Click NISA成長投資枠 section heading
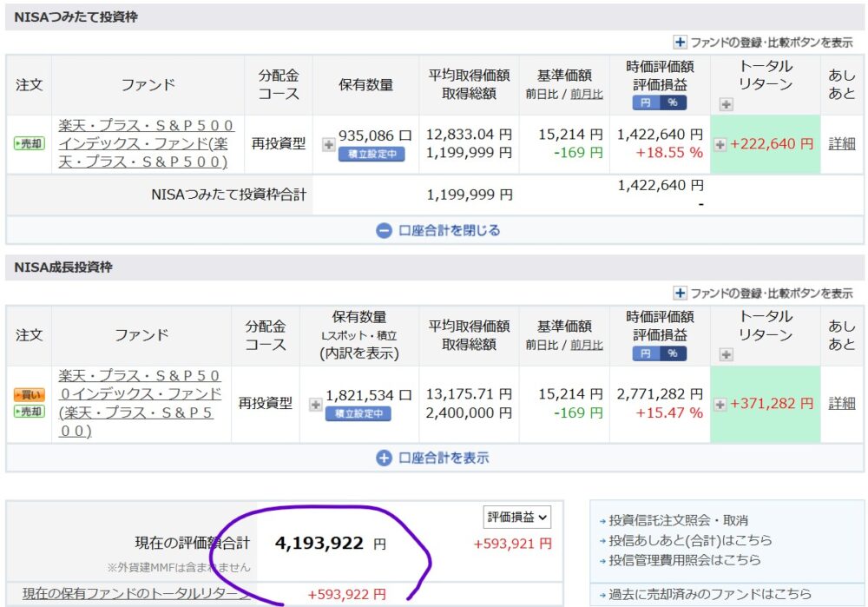This screenshot has height=607, width=868. click(63, 267)
